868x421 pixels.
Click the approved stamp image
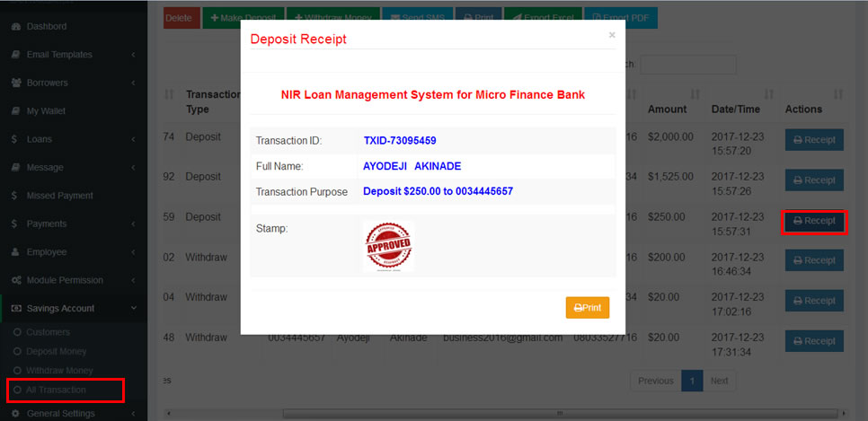coord(388,245)
